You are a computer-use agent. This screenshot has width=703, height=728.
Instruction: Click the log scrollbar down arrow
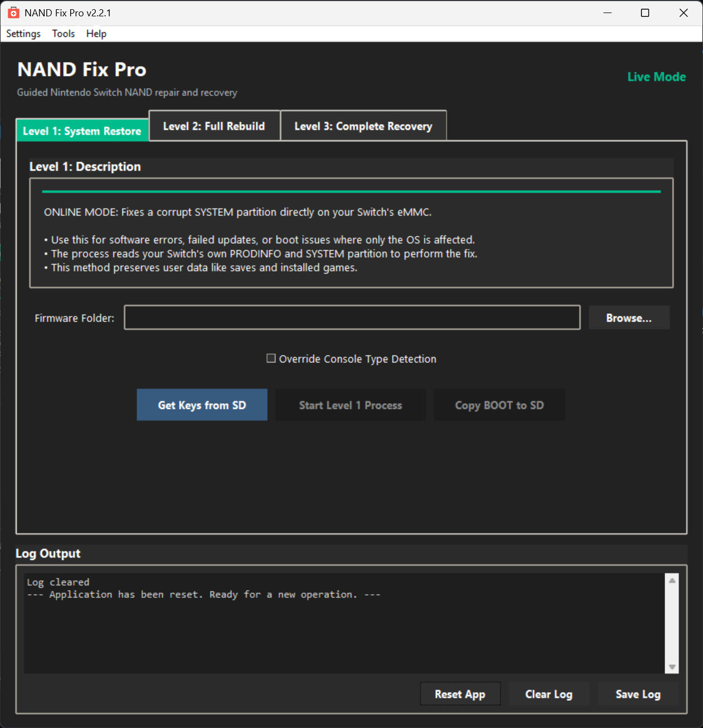click(x=672, y=667)
